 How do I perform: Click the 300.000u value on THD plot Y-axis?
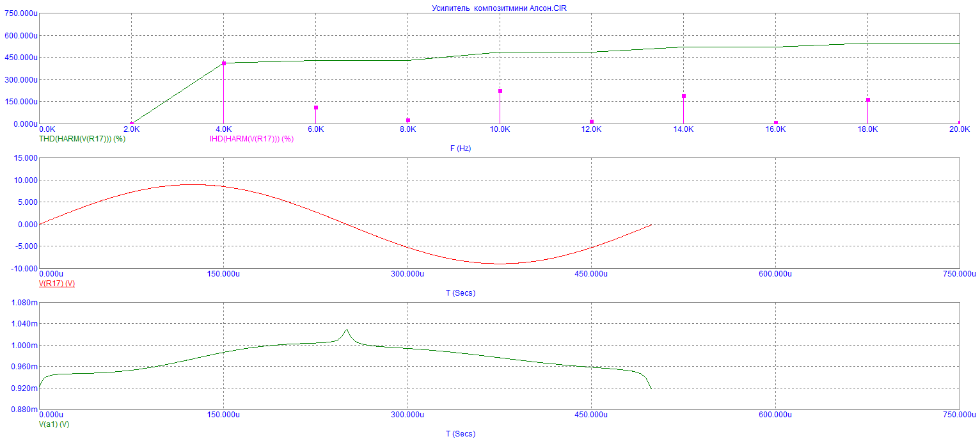pyautogui.click(x=20, y=80)
